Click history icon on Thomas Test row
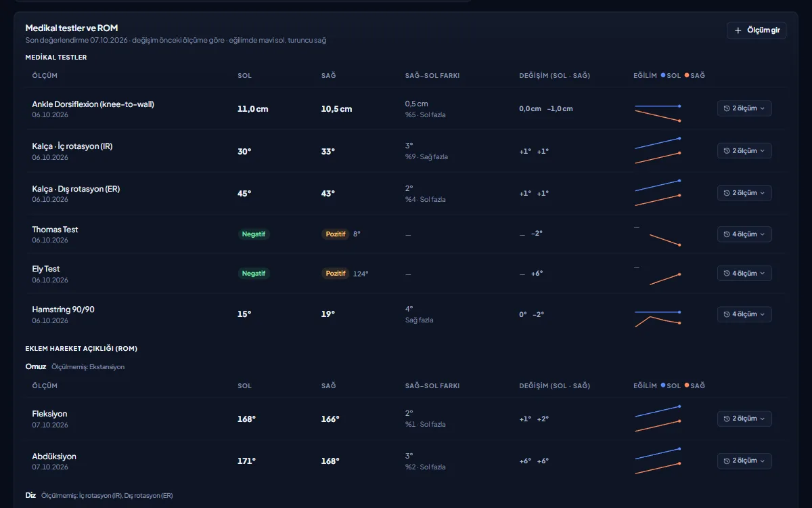 727,234
